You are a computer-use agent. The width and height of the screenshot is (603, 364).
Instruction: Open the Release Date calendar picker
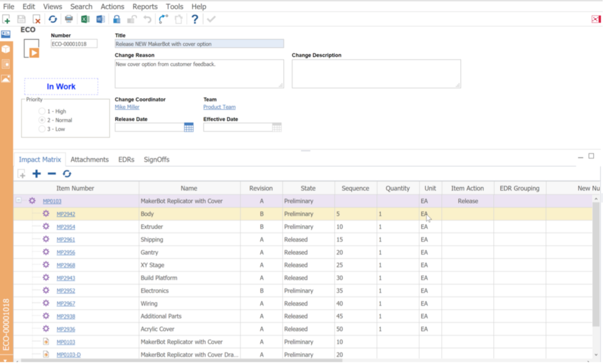coord(189,128)
